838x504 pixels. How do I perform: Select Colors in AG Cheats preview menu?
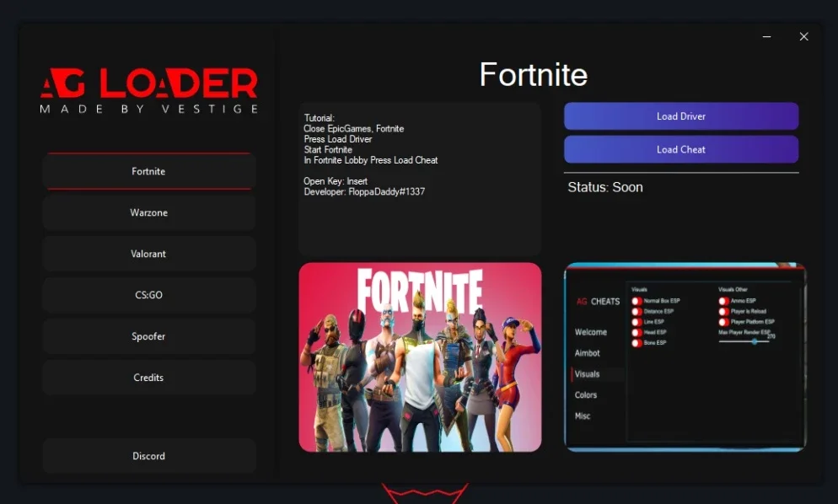point(585,395)
